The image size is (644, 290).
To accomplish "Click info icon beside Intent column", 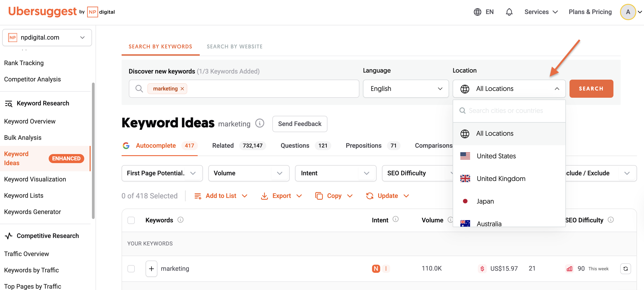I will coord(395,219).
